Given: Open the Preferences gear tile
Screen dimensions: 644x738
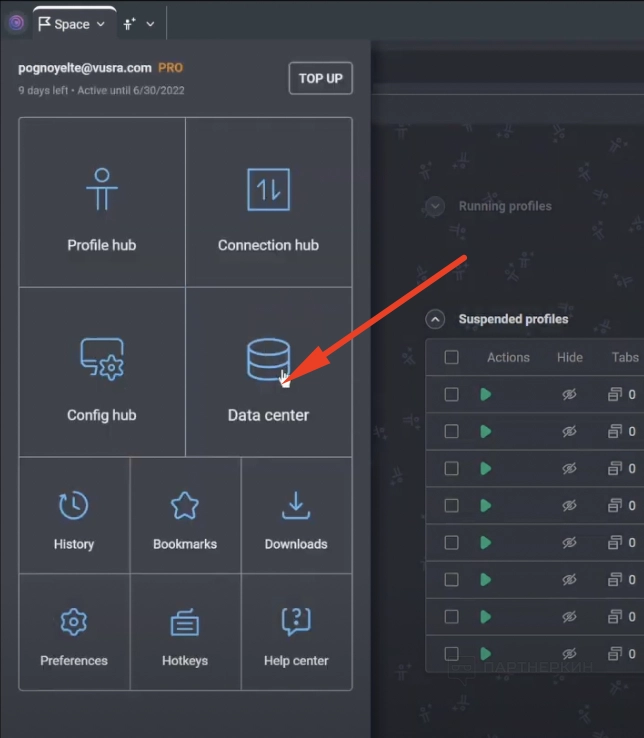Looking at the screenshot, I should (x=74, y=632).
